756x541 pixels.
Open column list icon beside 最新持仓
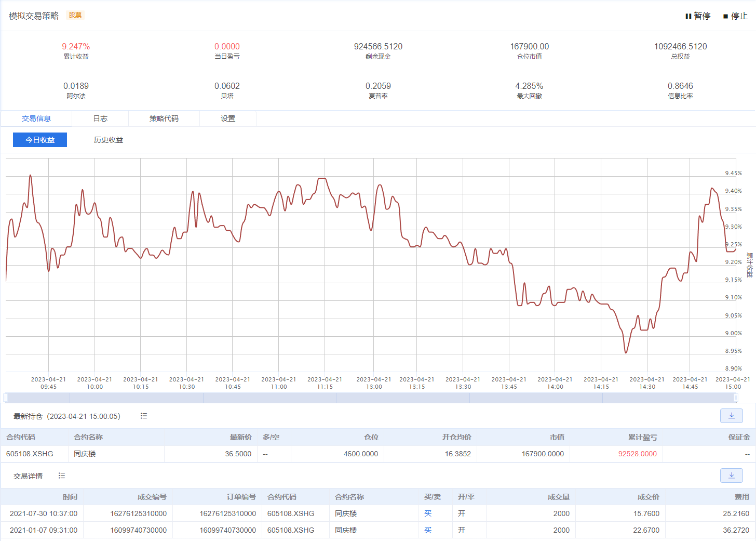[x=144, y=416]
